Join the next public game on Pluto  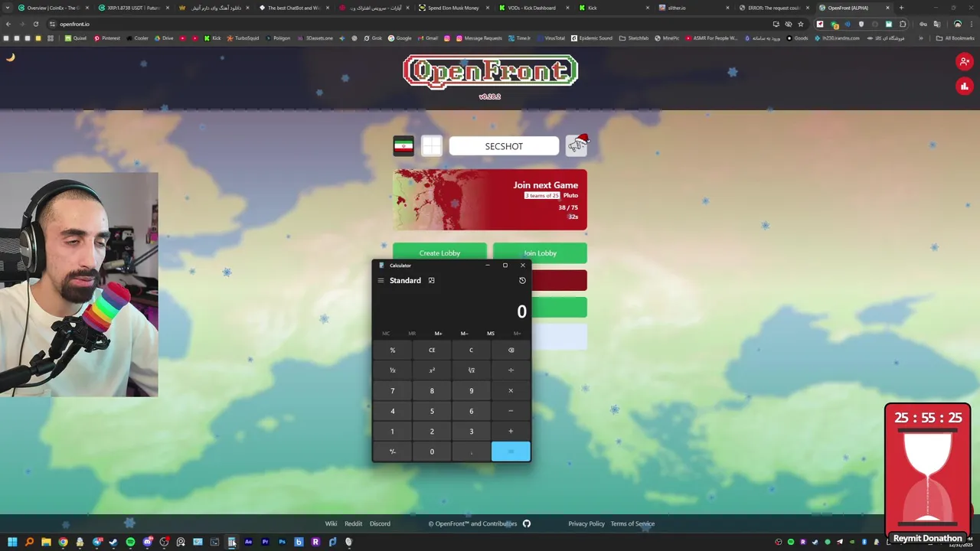pyautogui.click(x=490, y=200)
